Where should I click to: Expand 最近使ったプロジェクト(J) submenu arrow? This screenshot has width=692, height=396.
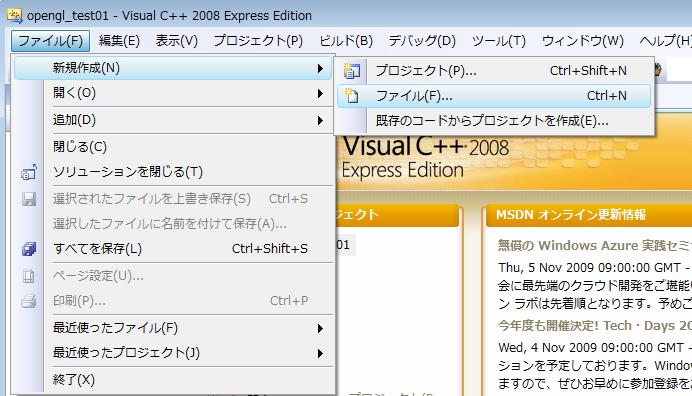320,354
